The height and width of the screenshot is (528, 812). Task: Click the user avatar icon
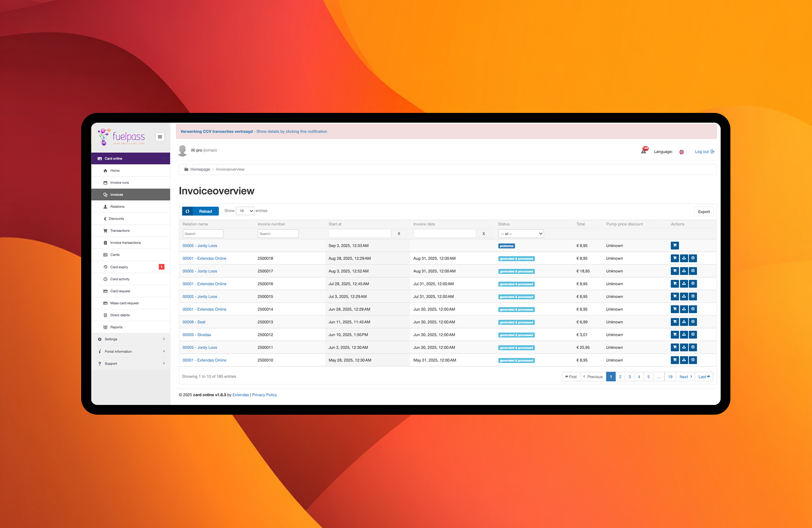pyautogui.click(x=183, y=150)
